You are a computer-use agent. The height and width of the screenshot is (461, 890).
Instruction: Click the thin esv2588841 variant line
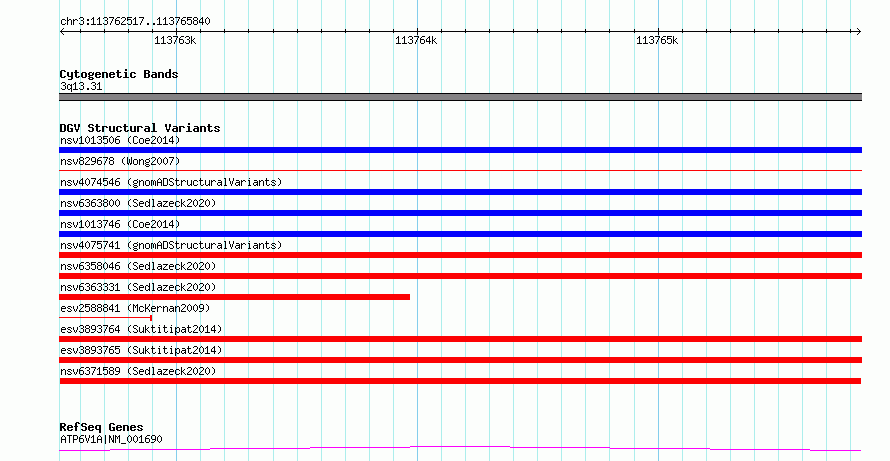(106, 318)
